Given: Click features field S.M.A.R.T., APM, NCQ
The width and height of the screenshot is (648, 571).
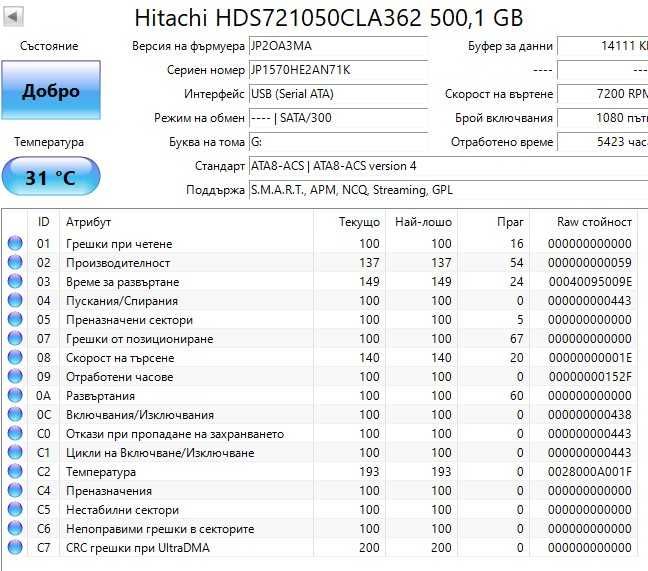Looking at the screenshot, I should point(448,190).
